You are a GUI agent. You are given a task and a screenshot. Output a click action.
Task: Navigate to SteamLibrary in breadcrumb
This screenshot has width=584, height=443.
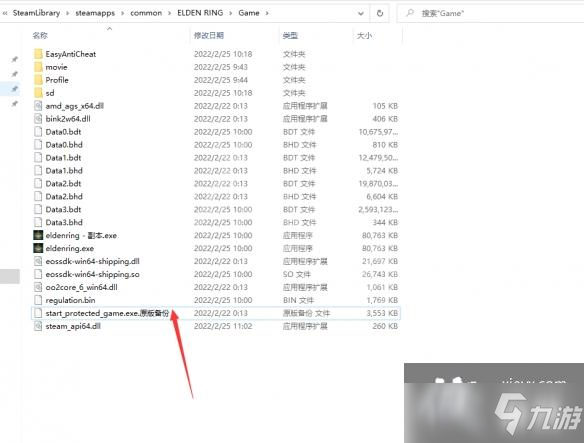coord(36,13)
